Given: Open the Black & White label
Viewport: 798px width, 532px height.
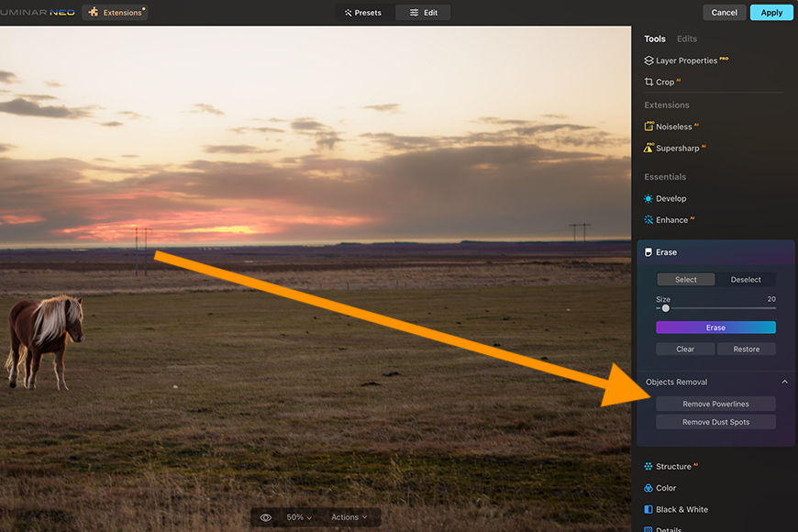Looking at the screenshot, I should pos(682,509).
